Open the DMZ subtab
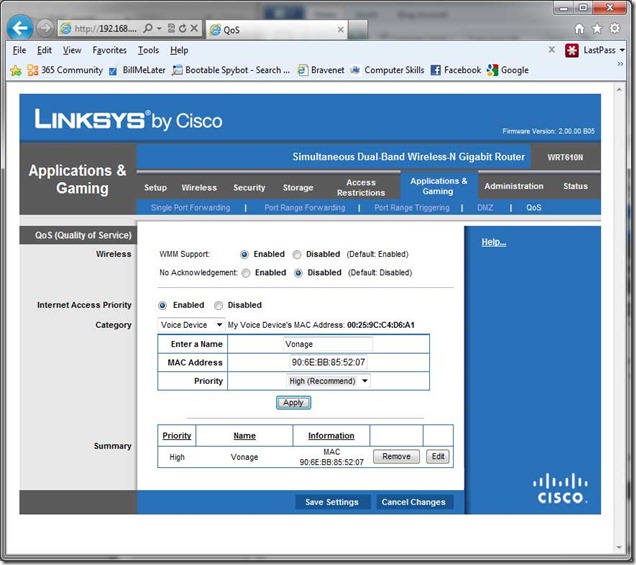 coord(485,208)
